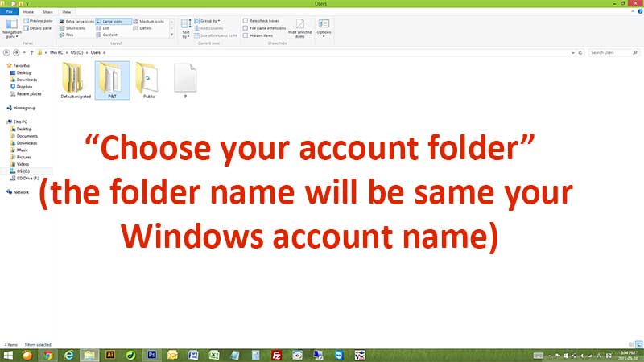This screenshot has width=644, height=362.
Task: Open Explorer help icon
Action: [640, 11]
